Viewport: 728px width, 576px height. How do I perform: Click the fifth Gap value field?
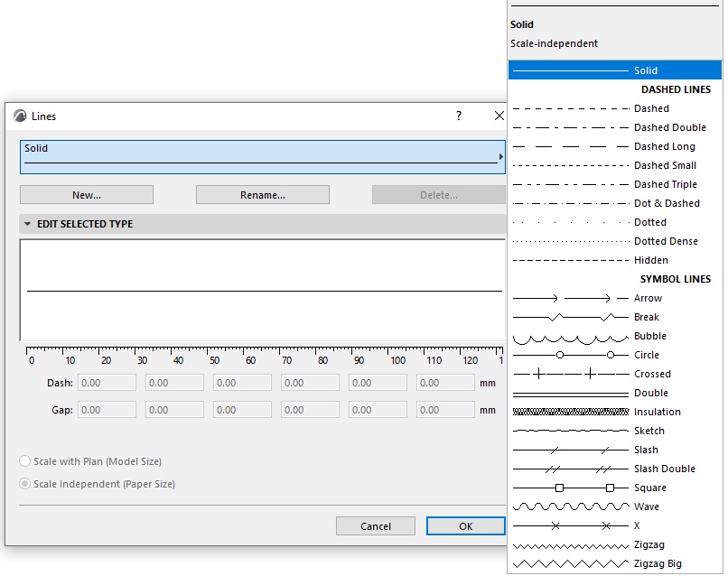378,410
